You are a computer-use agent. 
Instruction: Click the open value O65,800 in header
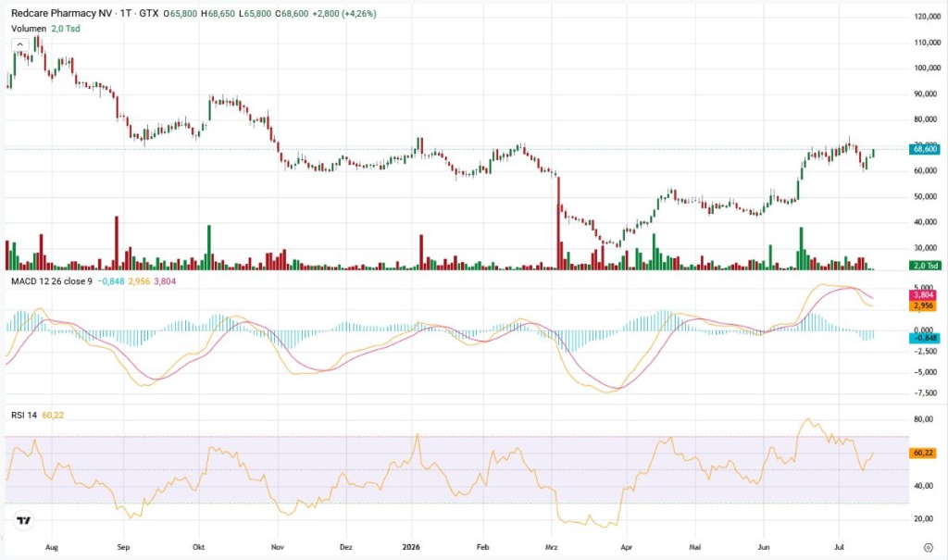(x=181, y=13)
